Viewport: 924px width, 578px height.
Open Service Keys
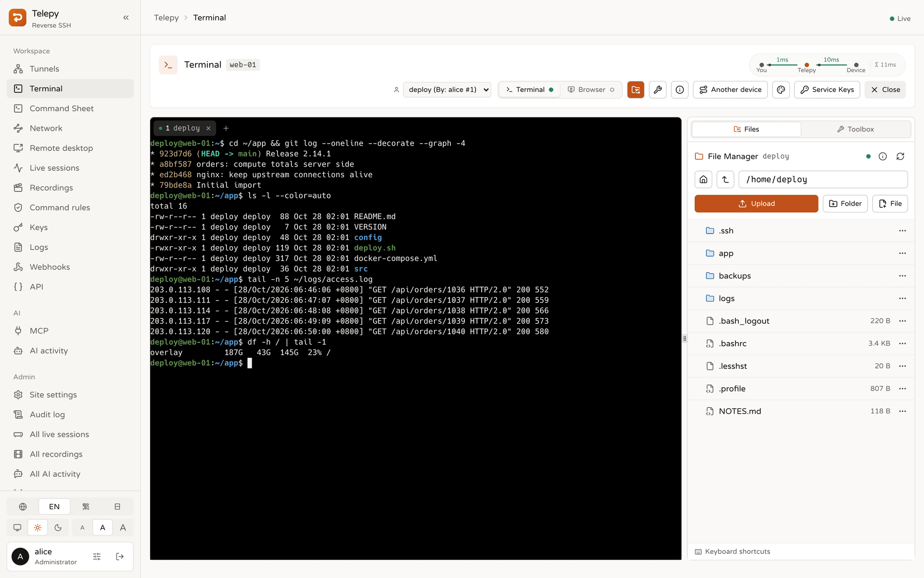[827, 90]
